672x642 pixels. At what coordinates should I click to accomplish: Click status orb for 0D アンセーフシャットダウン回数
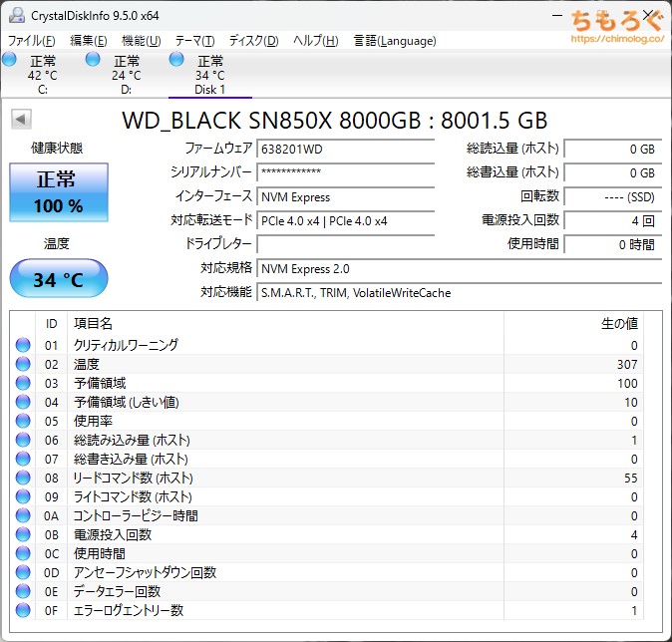pyautogui.click(x=23, y=572)
